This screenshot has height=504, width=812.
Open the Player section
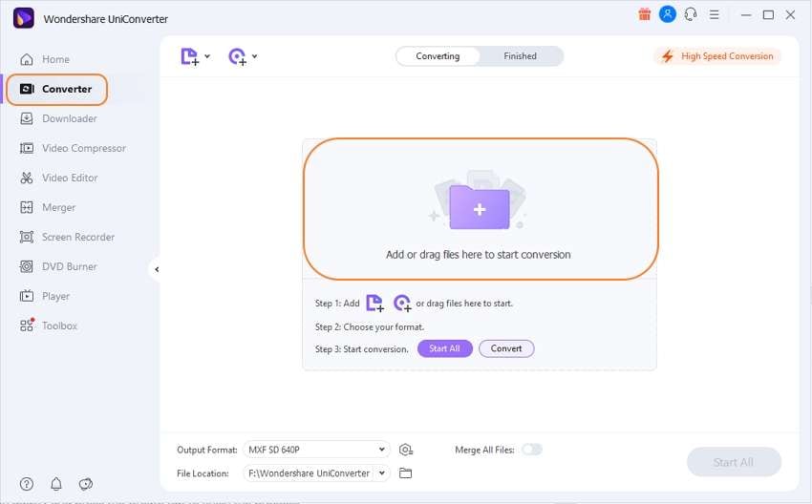click(45, 296)
